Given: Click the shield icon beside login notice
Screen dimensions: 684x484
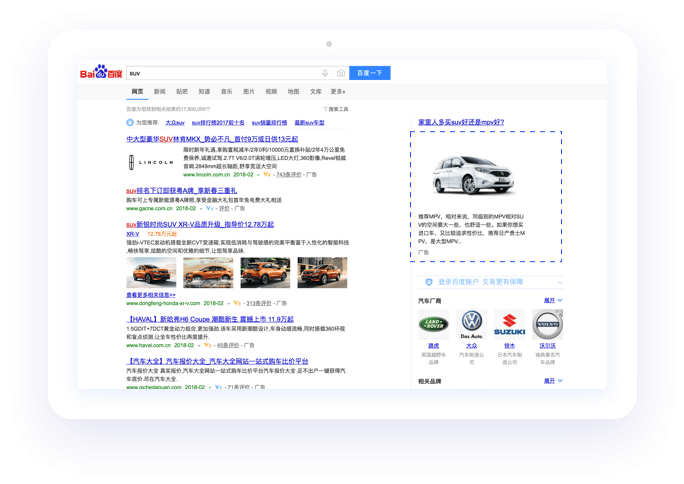Looking at the screenshot, I should (x=428, y=282).
